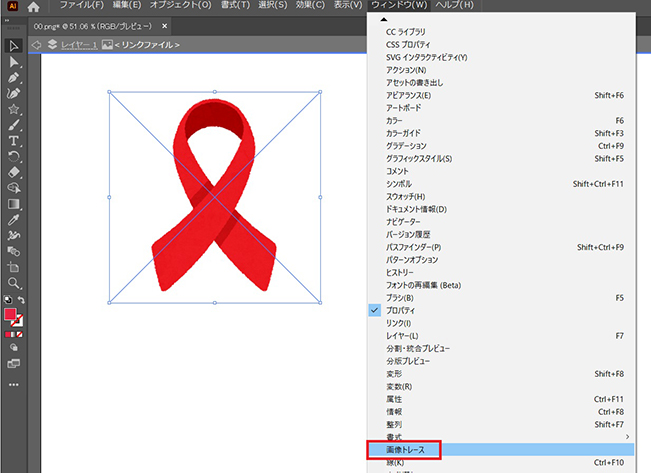This screenshot has height=473, width=651.
Task: Open the レイヤー(L) panel entry
Action: [407, 335]
